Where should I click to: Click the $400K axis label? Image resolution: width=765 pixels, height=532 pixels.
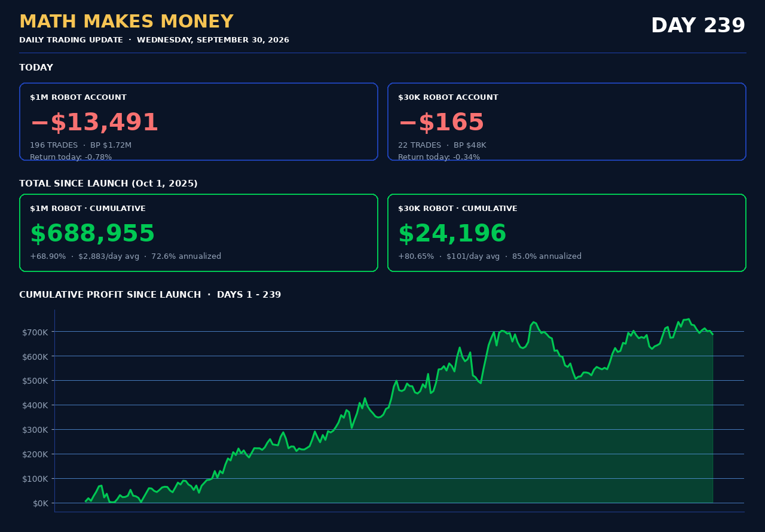click(x=35, y=405)
